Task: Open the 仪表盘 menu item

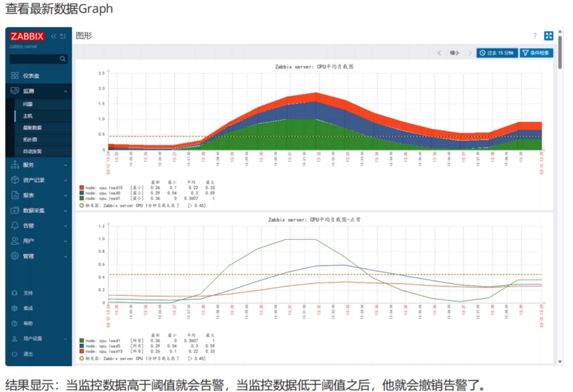Action: 38,76
